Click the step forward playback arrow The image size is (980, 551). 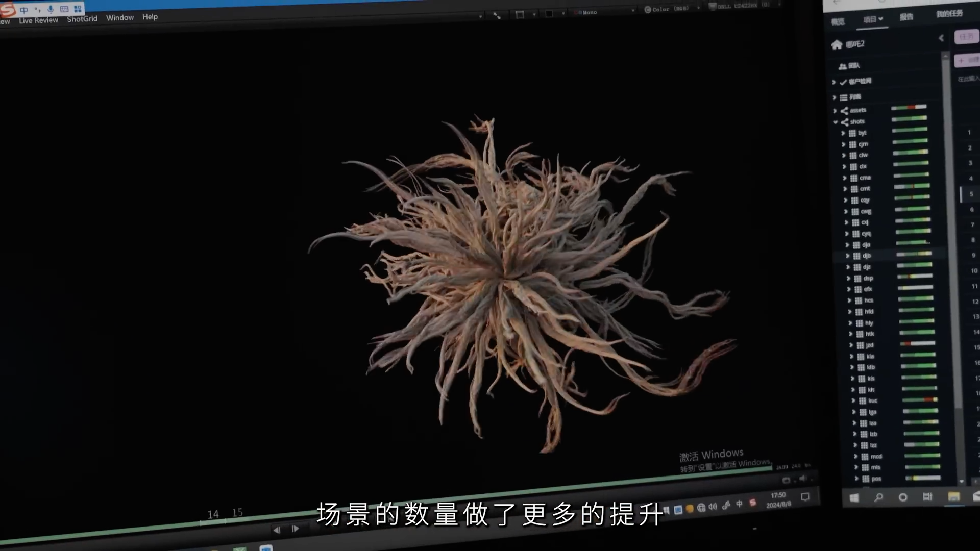(296, 529)
